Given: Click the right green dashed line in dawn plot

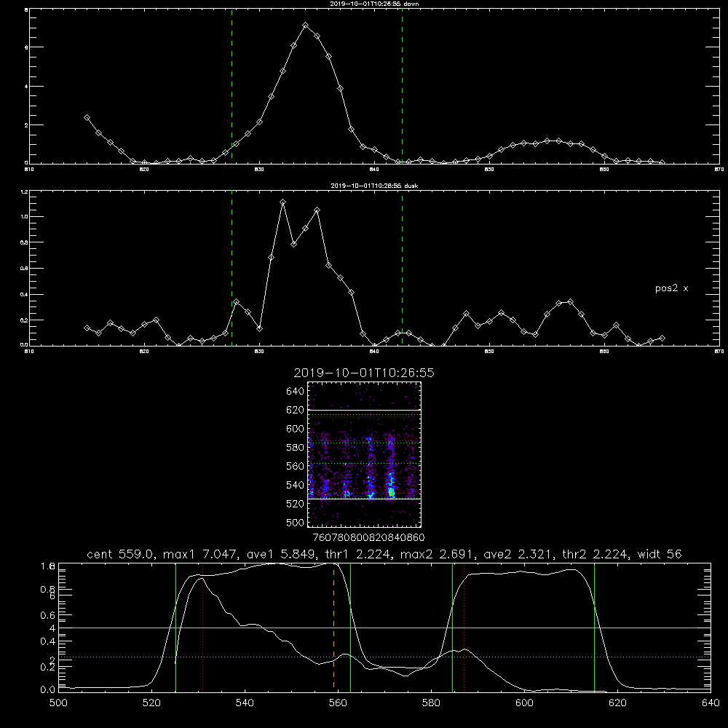Looking at the screenshot, I should click(x=402, y=87).
